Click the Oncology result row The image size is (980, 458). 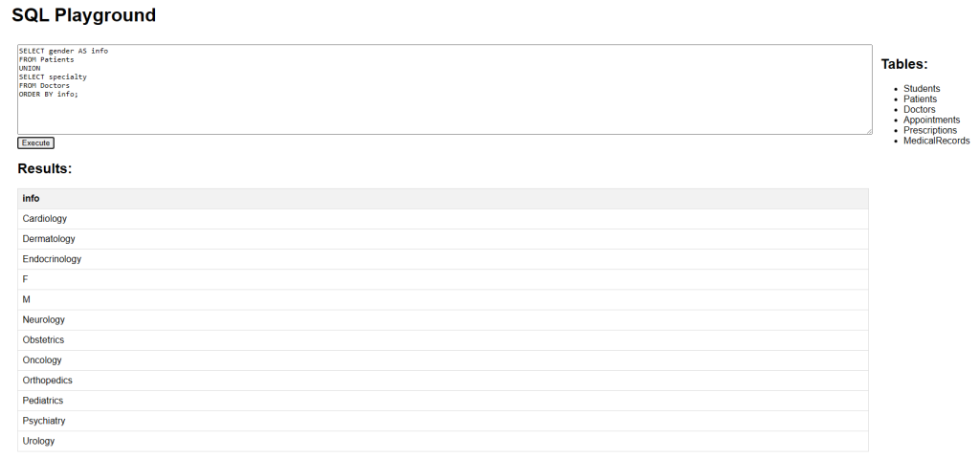click(443, 360)
